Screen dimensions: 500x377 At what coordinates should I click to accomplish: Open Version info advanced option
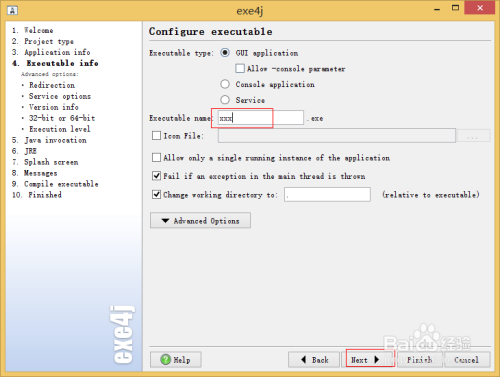click(53, 107)
